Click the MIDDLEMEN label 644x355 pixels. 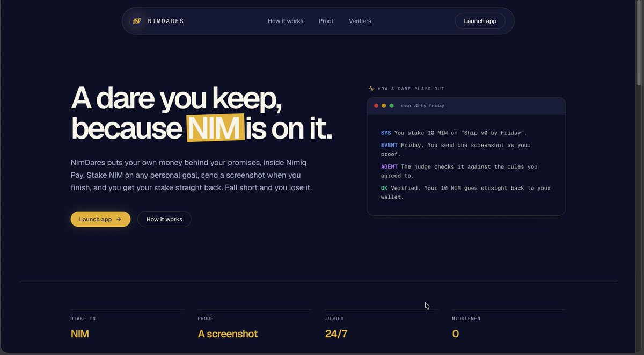[466, 318]
